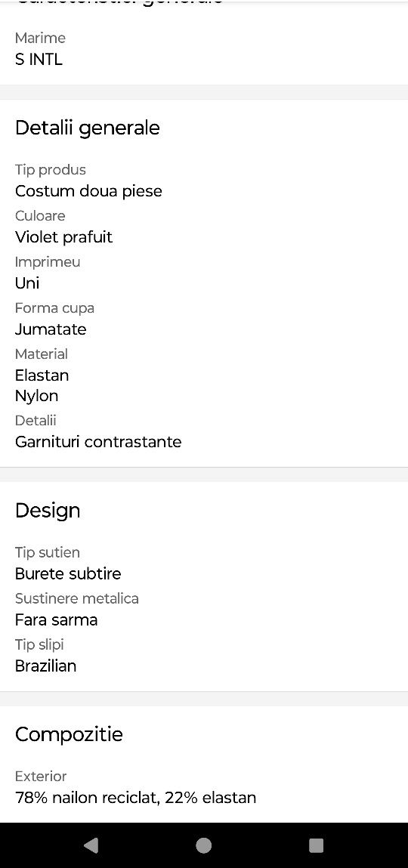Image resolution: width=408 pixels, height=868 pixels.
Task: Tap the Violet prafuit color value
Action: (x=63, y=237)
